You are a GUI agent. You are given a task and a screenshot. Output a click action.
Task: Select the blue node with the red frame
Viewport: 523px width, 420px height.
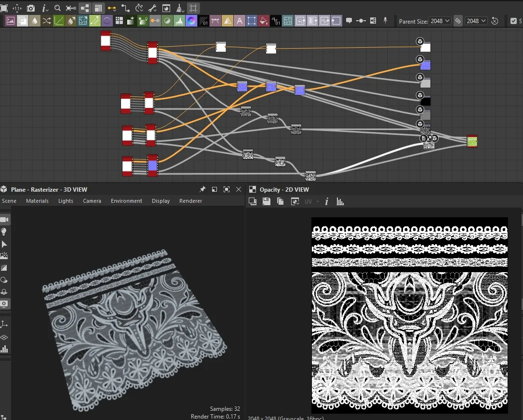pyautogui.click(x=152, y=165)
